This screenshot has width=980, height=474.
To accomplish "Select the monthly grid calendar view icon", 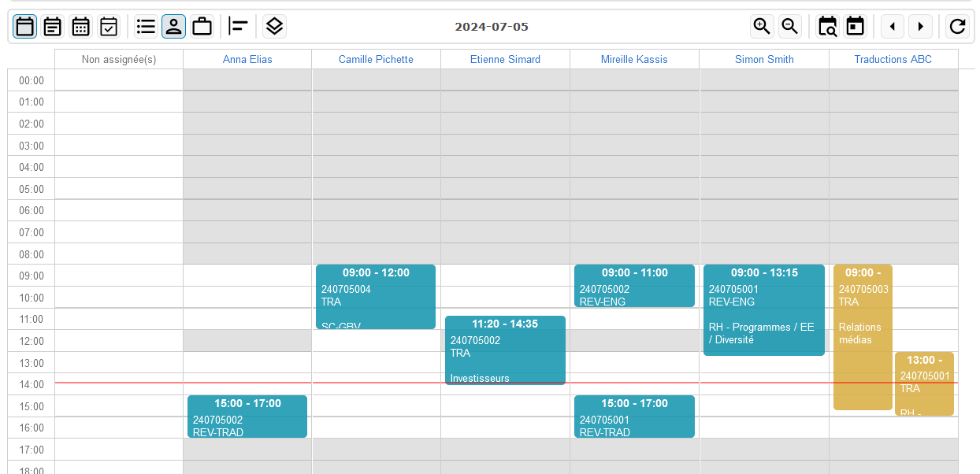I will coord(80,27).
